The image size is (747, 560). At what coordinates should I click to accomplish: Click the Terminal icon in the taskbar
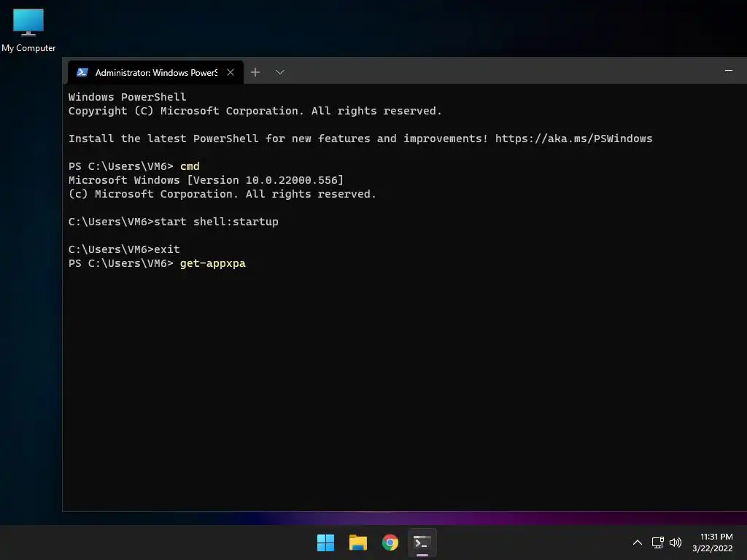click(x=422, y=542)
